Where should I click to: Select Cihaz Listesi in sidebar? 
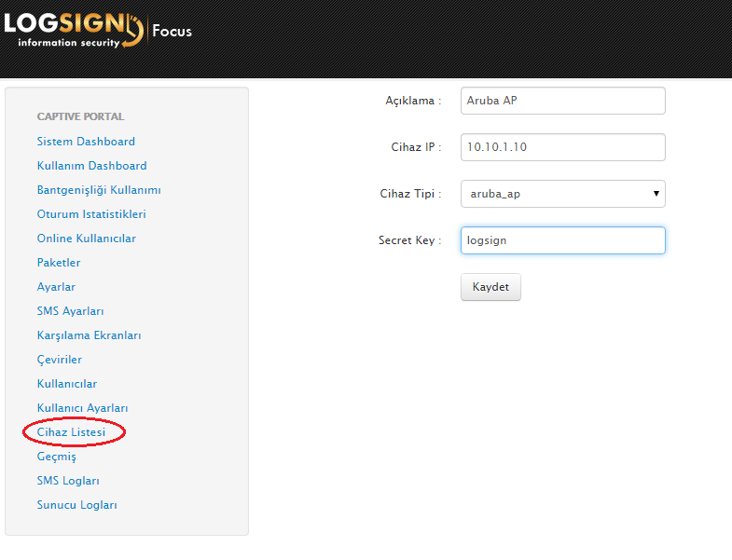72,432
